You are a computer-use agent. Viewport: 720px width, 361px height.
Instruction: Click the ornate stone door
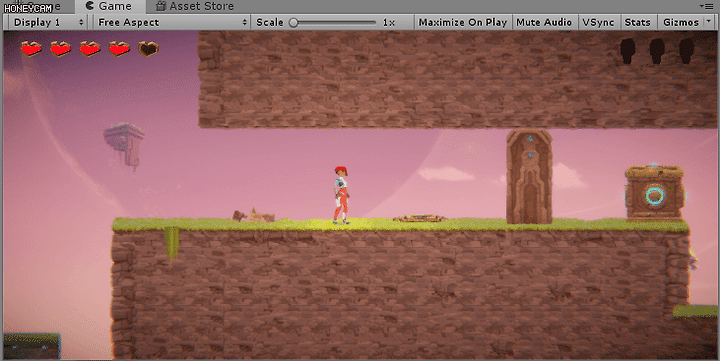[529, 177]
